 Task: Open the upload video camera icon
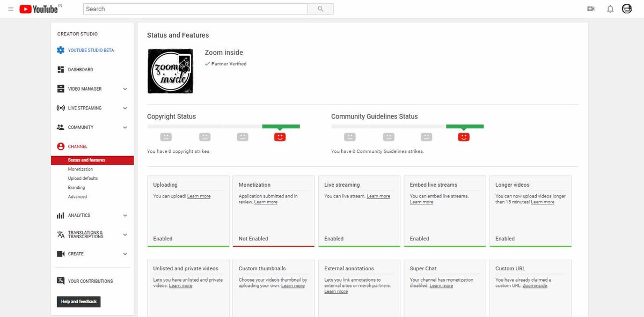[591, 9]
